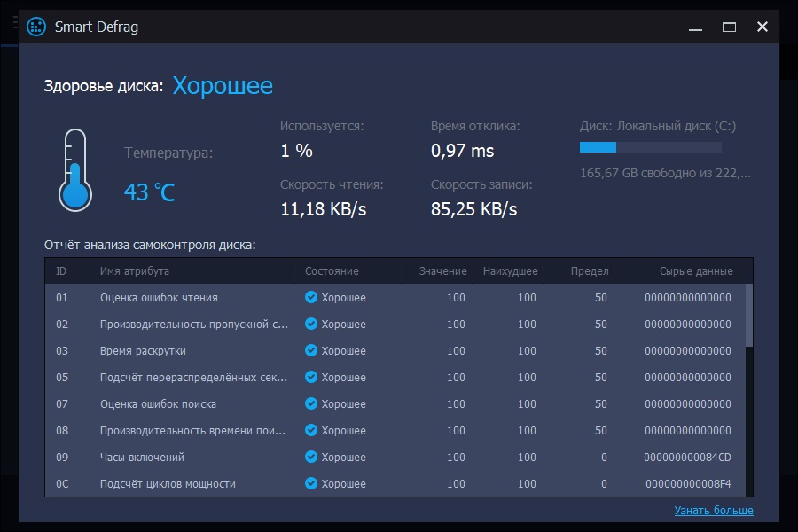Click the Сырые данные column header

(x=696, y=271)
